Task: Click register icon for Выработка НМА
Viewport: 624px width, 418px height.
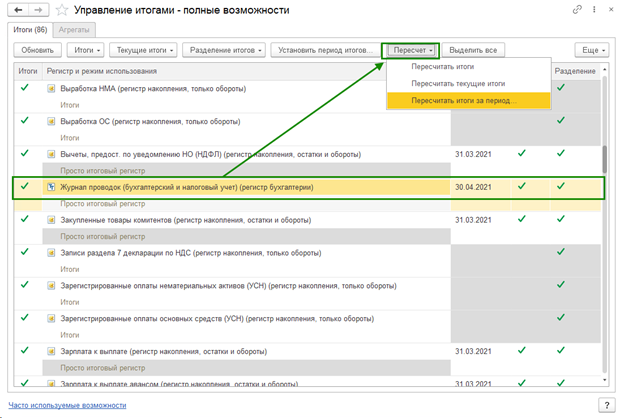Action: (x=51, y=88)
